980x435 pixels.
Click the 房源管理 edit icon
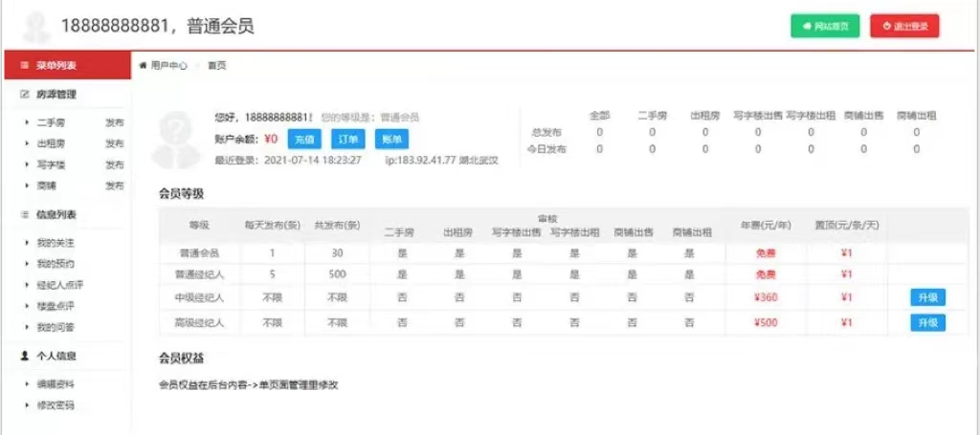click(x=25, y=95)
